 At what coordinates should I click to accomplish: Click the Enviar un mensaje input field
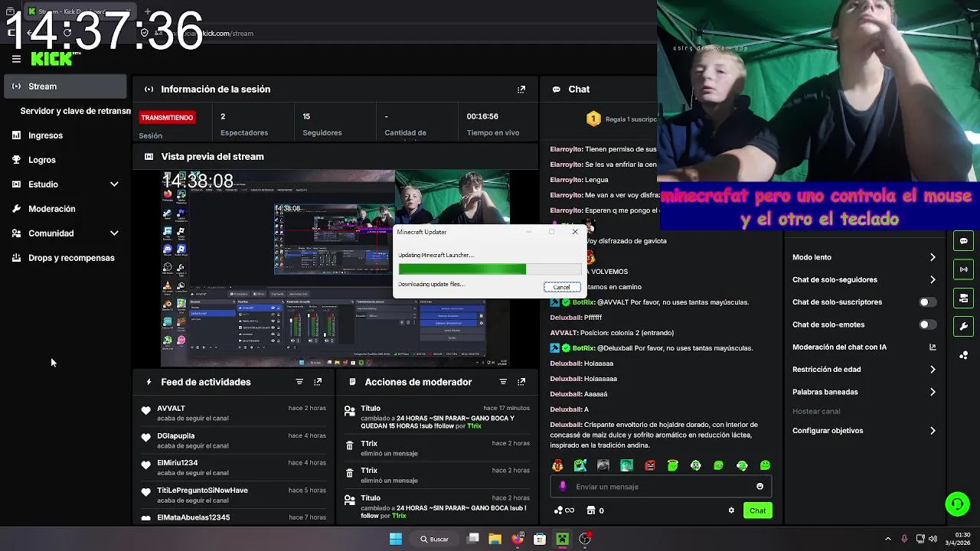(x=661, y=487)
